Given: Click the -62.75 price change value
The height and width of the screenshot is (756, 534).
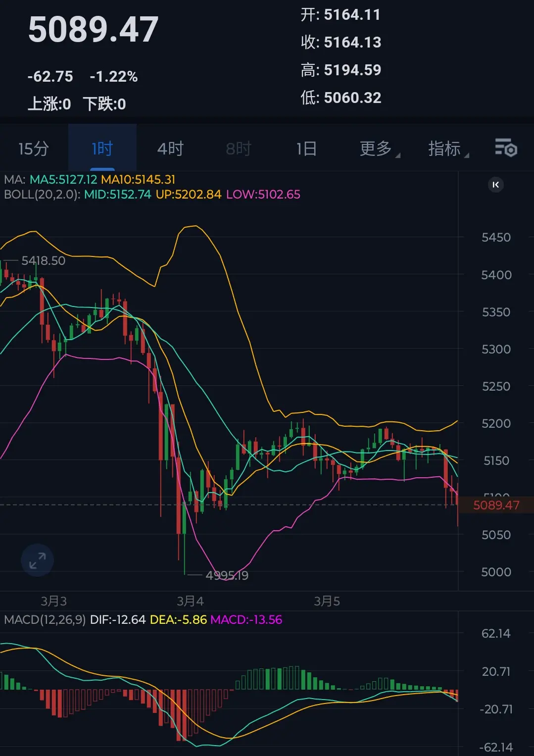Looking at the screenshot, I should click(50, 77).
